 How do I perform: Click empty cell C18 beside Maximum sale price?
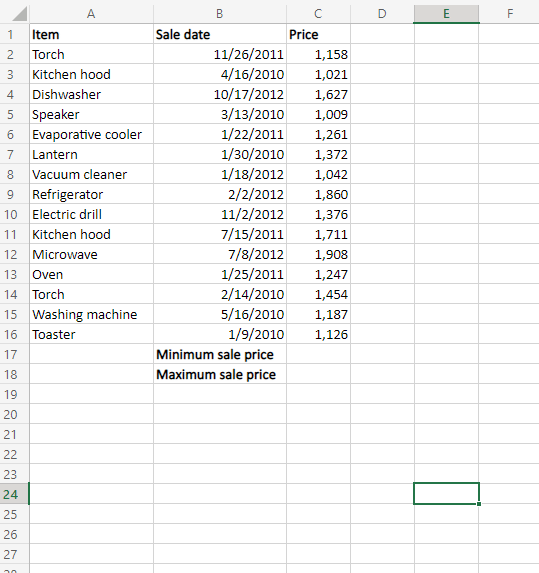click(318, 374)
